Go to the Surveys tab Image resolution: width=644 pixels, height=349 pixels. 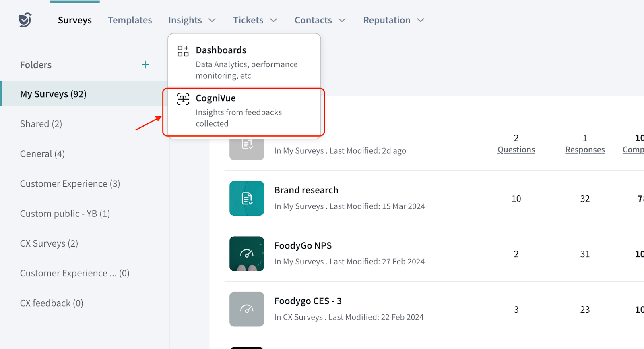pos(75,20)
